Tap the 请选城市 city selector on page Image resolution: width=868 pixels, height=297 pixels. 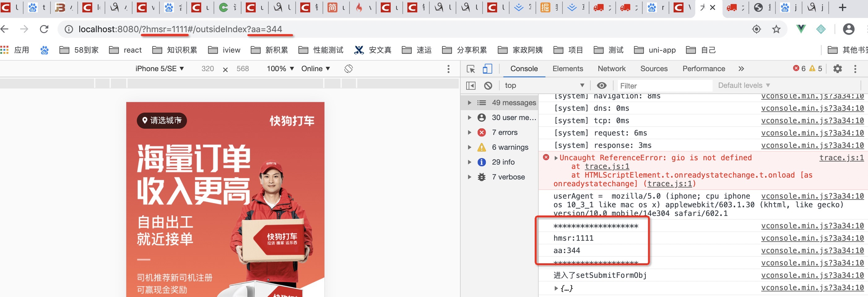(x=162, y=121)
